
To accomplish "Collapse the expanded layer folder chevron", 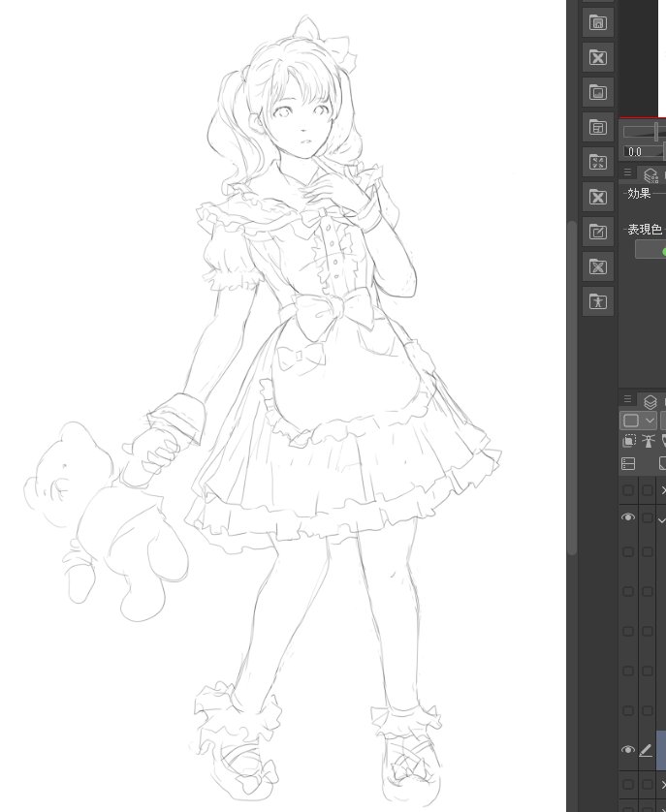I will pos(662,519).
